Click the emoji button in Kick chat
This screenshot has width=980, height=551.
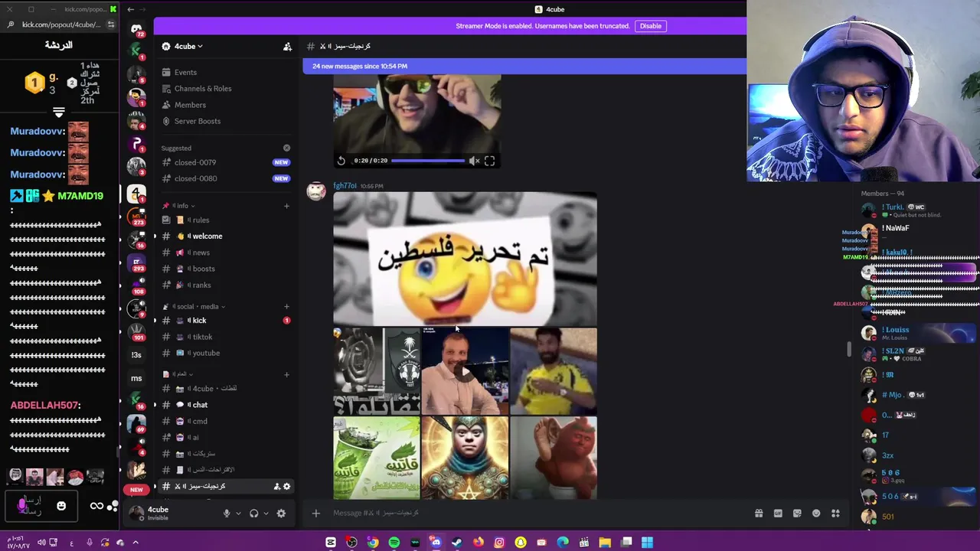pos(61,506)
